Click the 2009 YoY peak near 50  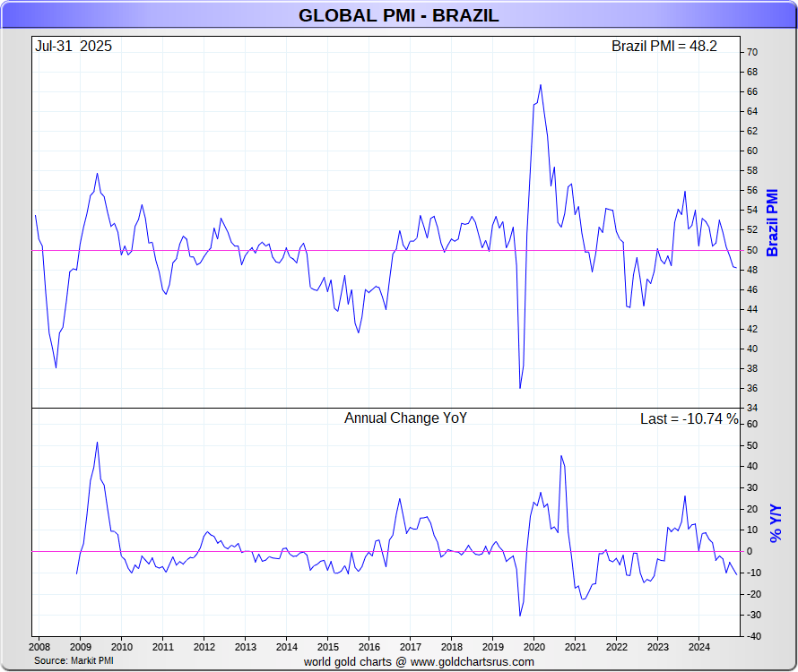coord(97,443)
